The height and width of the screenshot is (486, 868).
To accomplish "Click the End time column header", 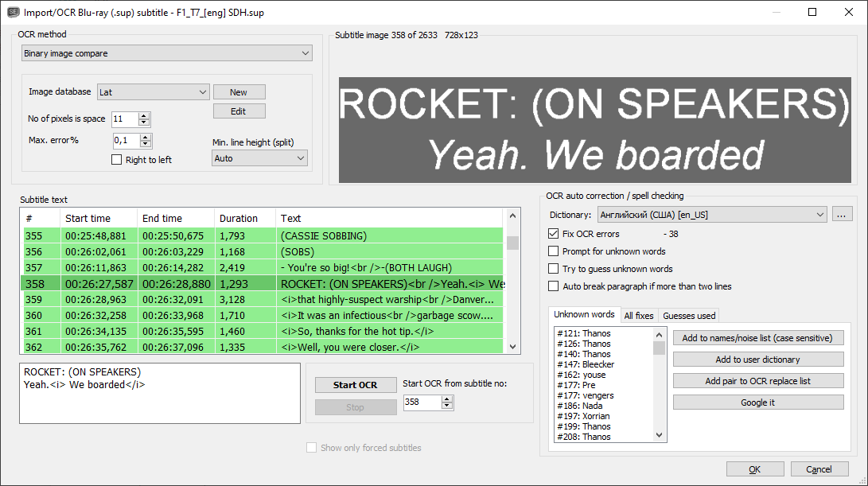I will (x=176, y=218).
